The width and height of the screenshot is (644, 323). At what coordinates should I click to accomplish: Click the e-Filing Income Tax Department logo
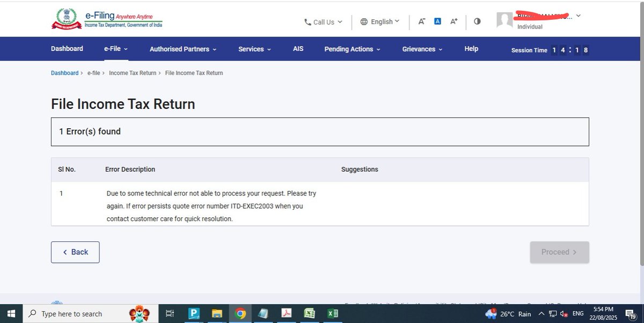coord(107,19)
